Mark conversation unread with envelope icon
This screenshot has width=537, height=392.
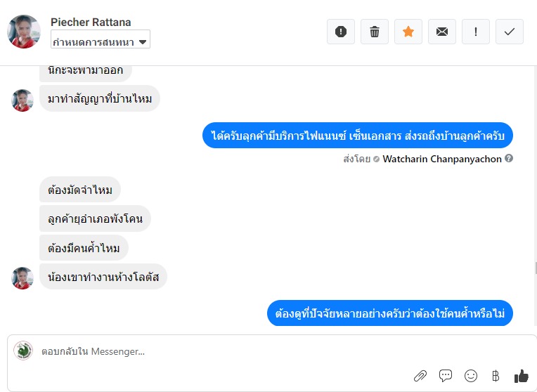click(442, 32)
